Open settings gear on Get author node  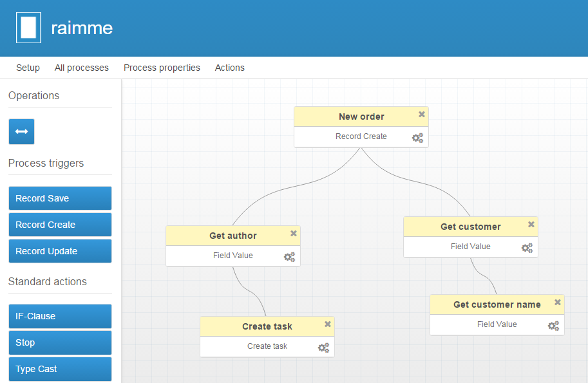290,257
